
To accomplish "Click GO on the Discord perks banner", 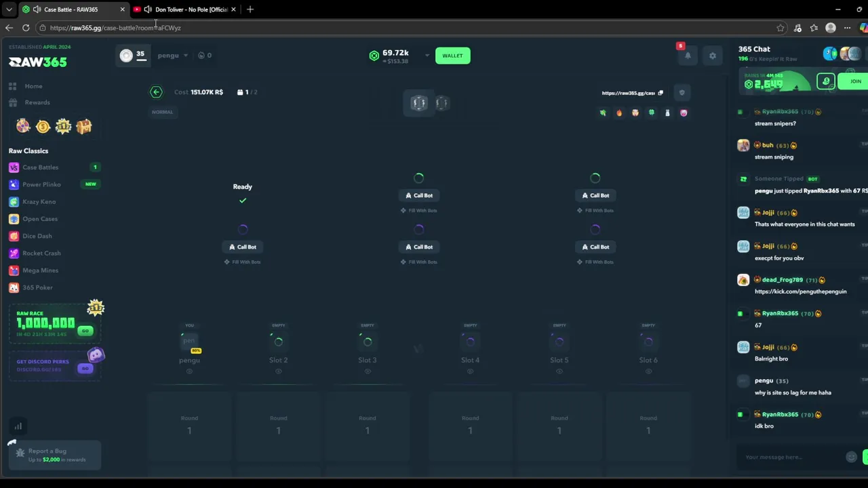I will point(85,368).
